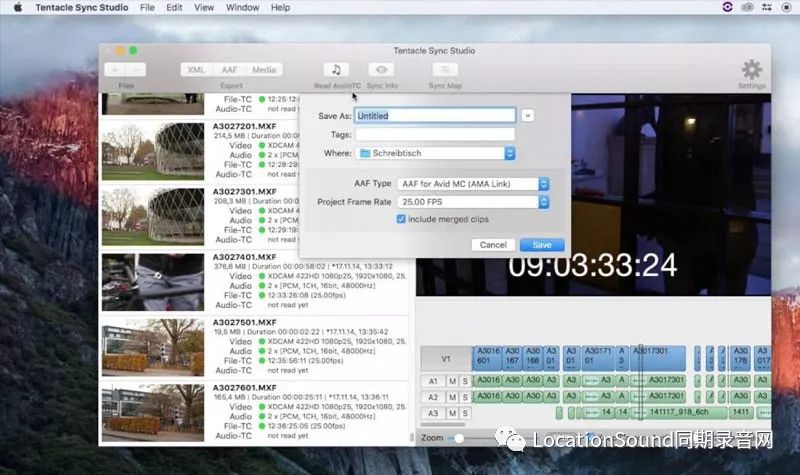This screenshot has height=475, width=800.
Task: Open Settings gear icon
Action: [752, 69]
